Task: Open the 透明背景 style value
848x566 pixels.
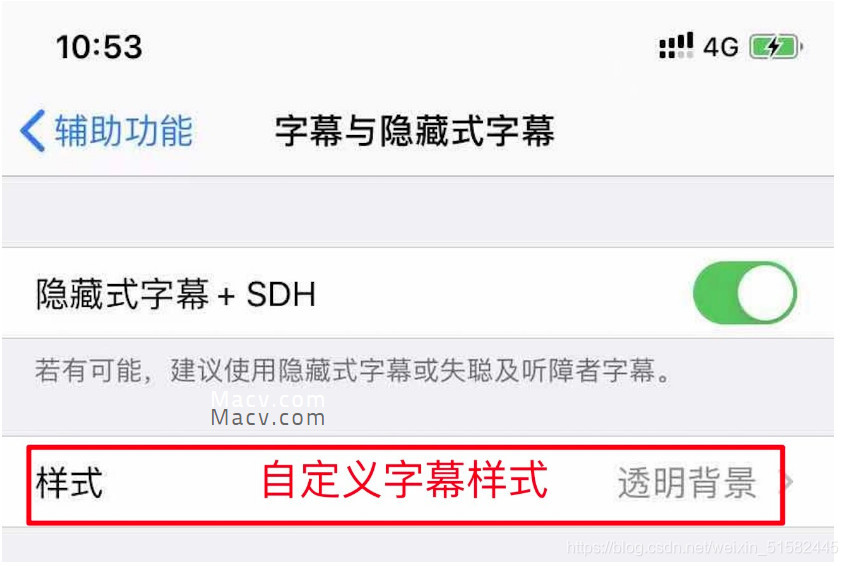Action: click(x=687, y=482)
